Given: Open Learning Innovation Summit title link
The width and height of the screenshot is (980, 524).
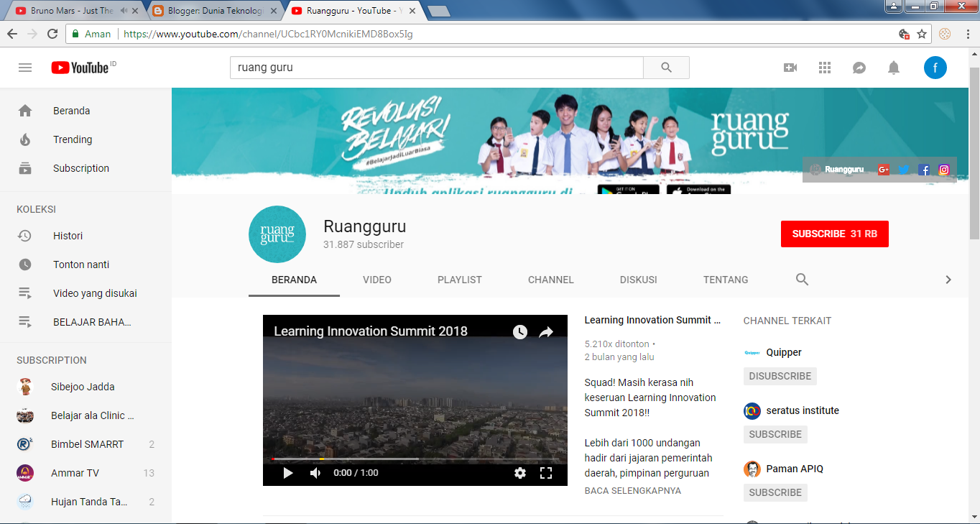Looking at the screenshot, I should [652, 320].
